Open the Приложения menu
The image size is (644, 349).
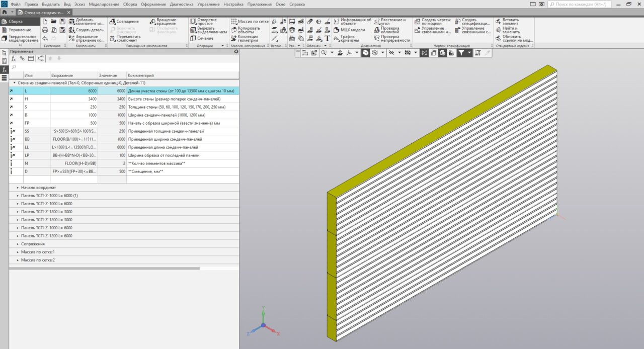click(259, 4)
